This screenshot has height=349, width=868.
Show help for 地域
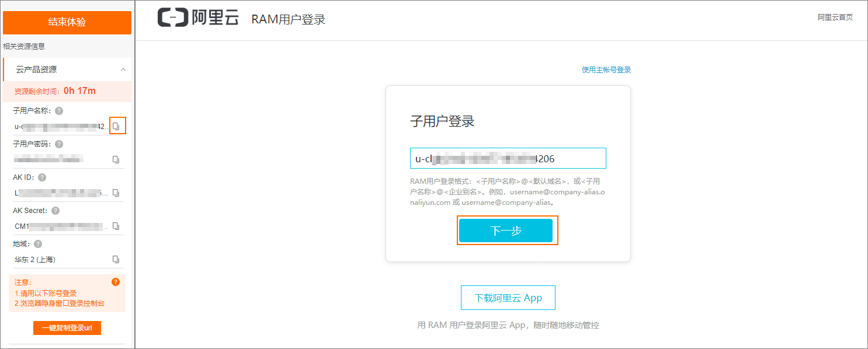(38, 244)
